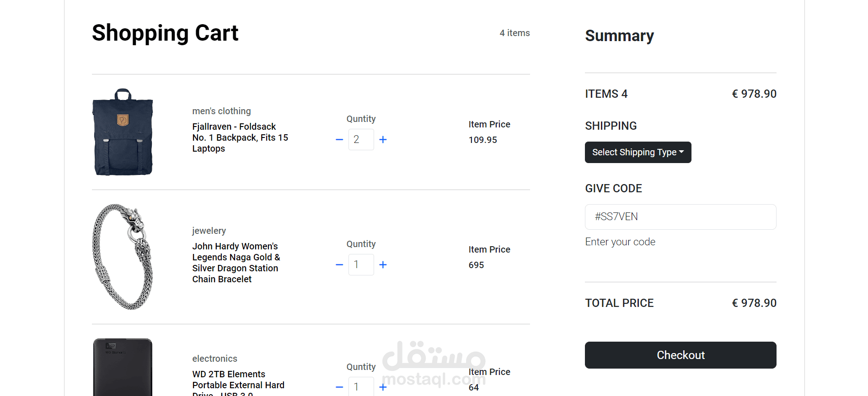Click the Fjallraven backpack quantity field

click(x=361, y=139)
